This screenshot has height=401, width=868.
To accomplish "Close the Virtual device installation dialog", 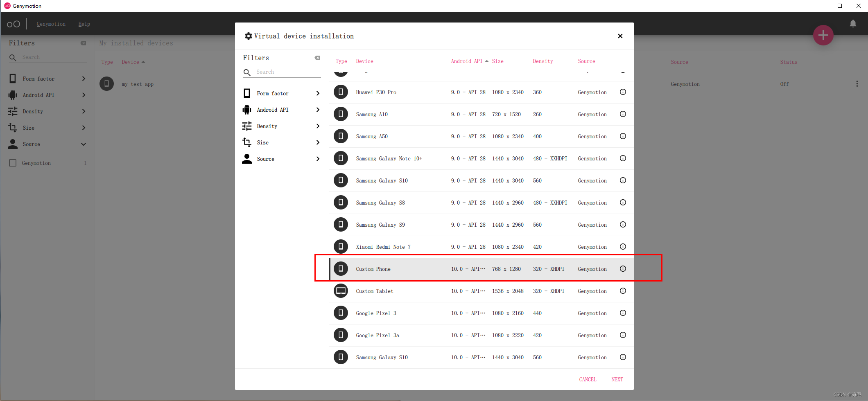I will pos(620,36).
